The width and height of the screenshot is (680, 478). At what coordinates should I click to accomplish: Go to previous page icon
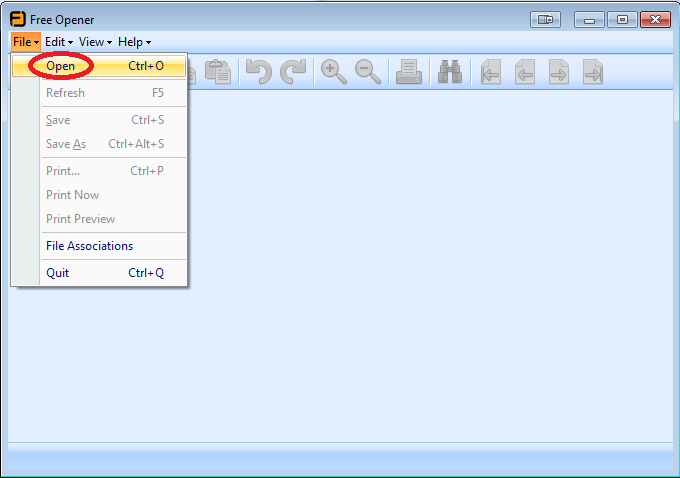525,72
